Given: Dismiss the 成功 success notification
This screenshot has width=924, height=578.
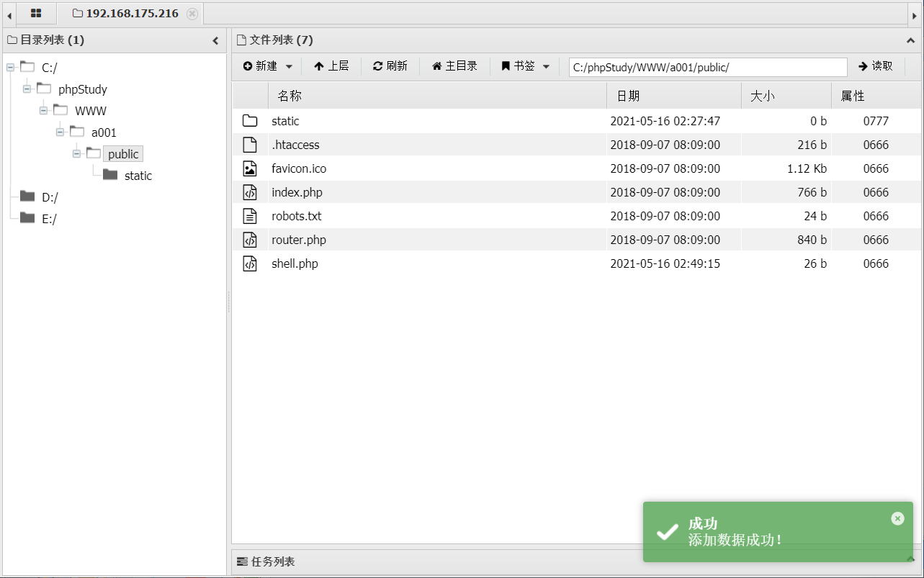Looking at the screenshot, I should coord(897,518).
